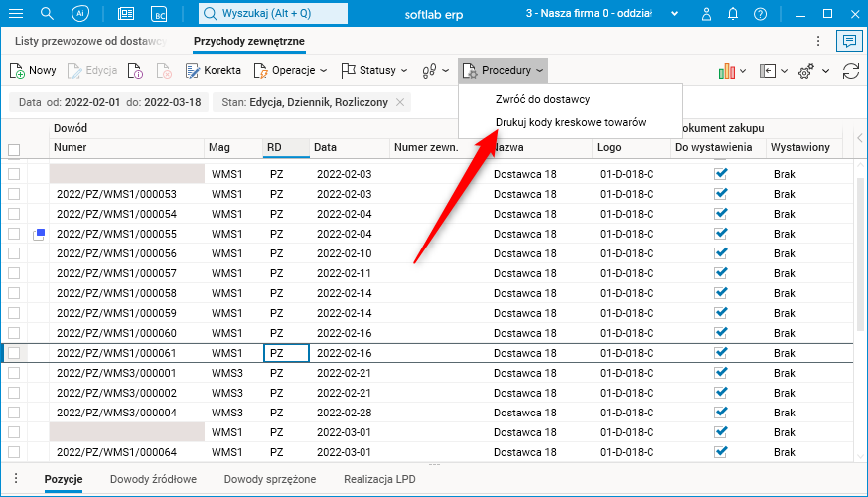This screenshot has height=497, width=868.
Task: Open the AI assistant icon
Action: point(80,14)
